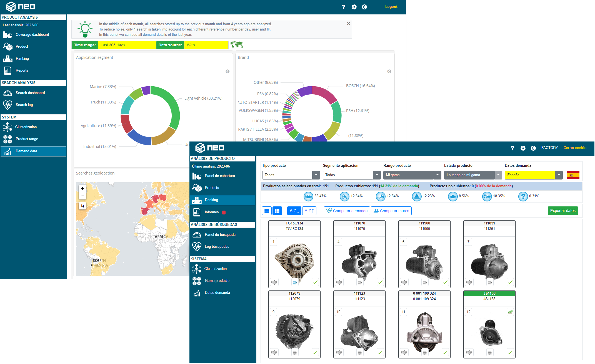Click help question mark in front window
This screenshot has height=364, width=595.
tap(512, 148)
